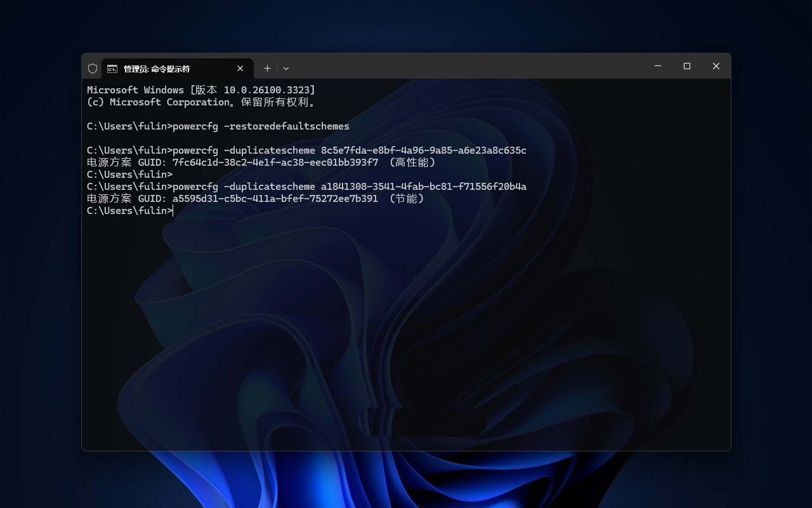
Task: Click the empty C:\Users\fulin> prompt after 高性能
Action: [x=129, y=175]
